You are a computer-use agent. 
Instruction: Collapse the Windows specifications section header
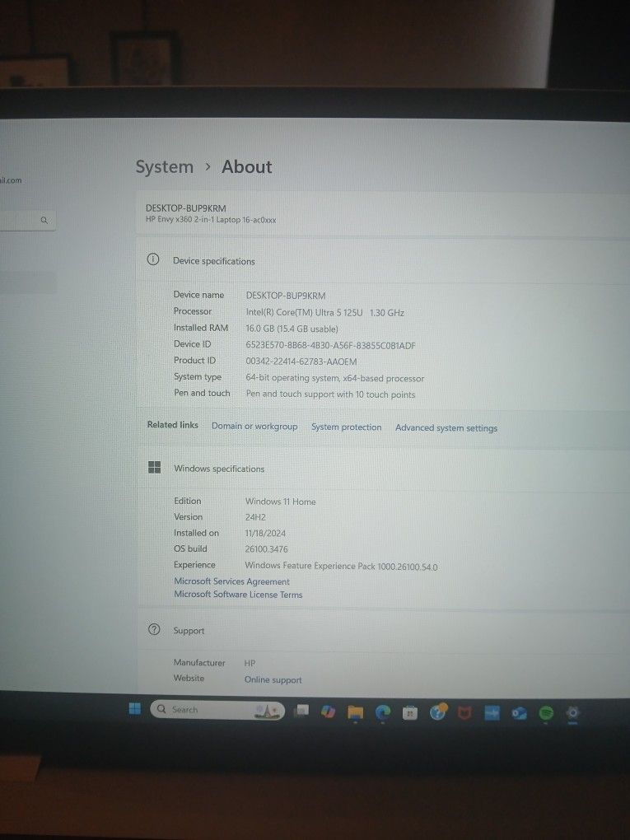coord(383,469)
